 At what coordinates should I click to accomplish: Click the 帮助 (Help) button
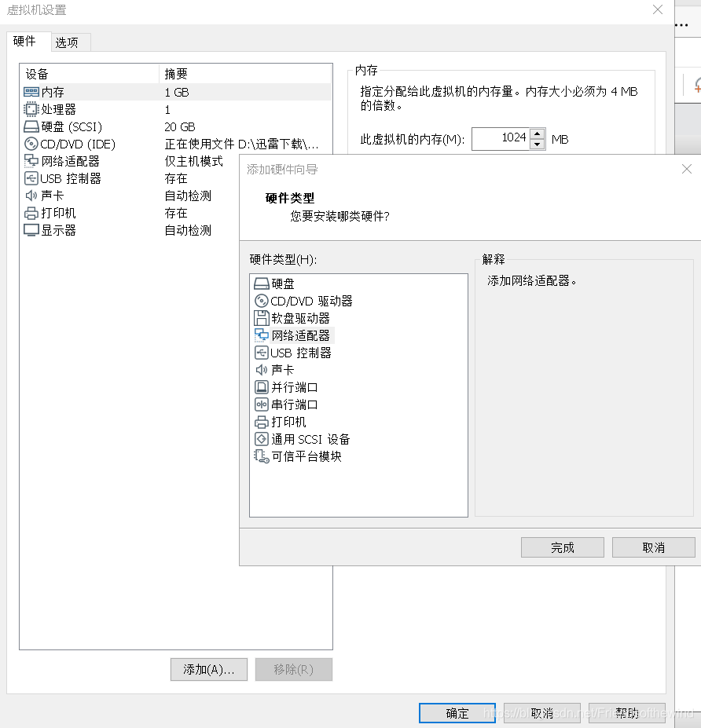[x=627, y=713]
